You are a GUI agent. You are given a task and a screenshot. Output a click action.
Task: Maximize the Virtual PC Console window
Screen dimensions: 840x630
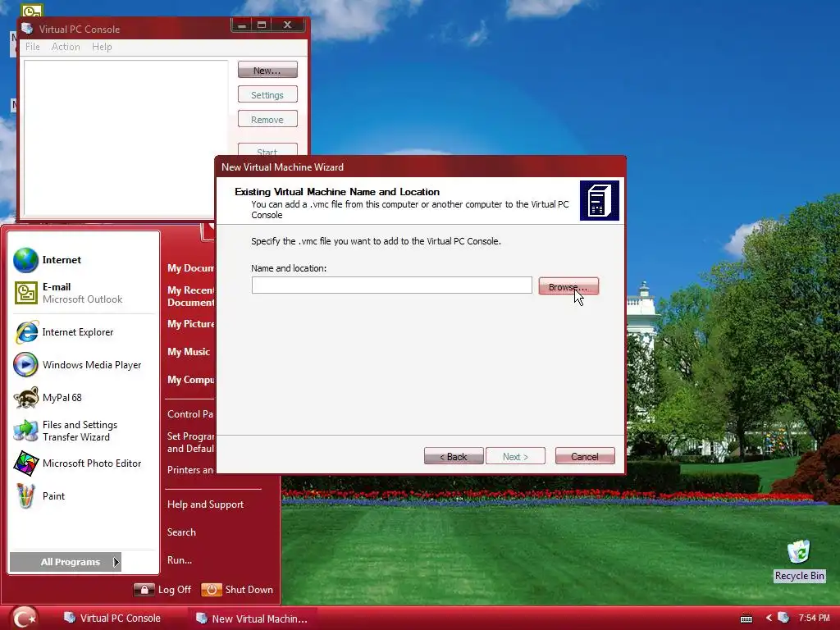(x=262, y=25)
